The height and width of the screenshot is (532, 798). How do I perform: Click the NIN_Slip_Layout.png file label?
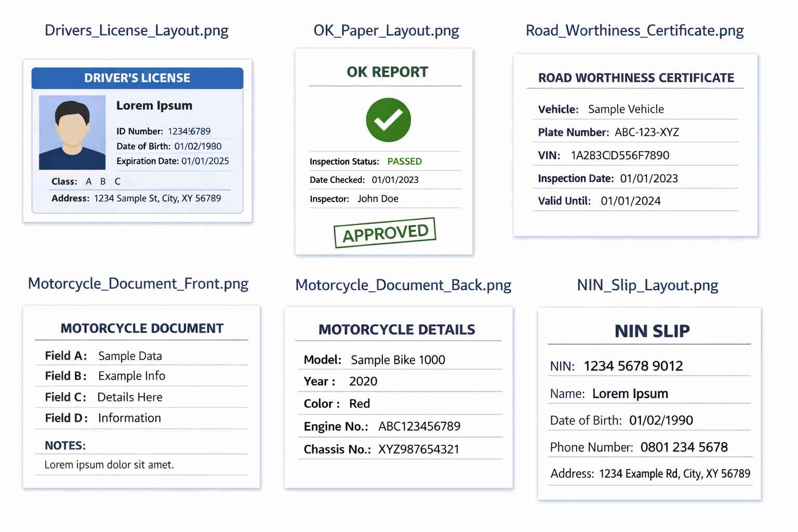(x=648, y=285)
